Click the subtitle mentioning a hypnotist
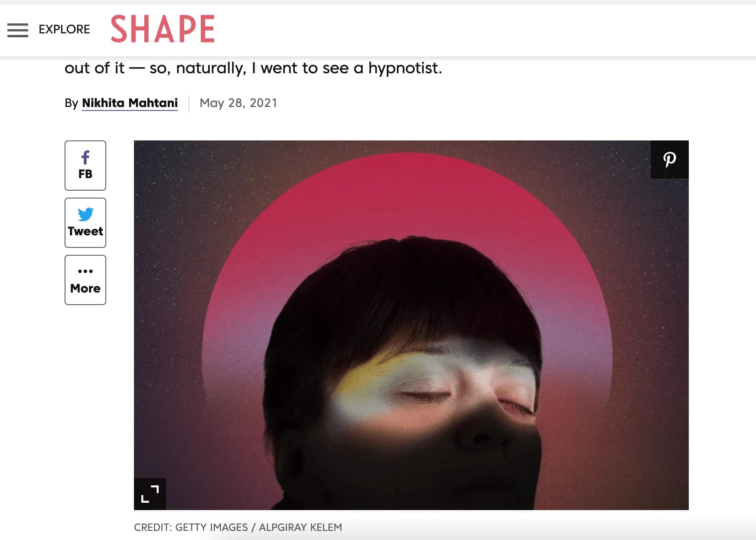 click(253, 68)
